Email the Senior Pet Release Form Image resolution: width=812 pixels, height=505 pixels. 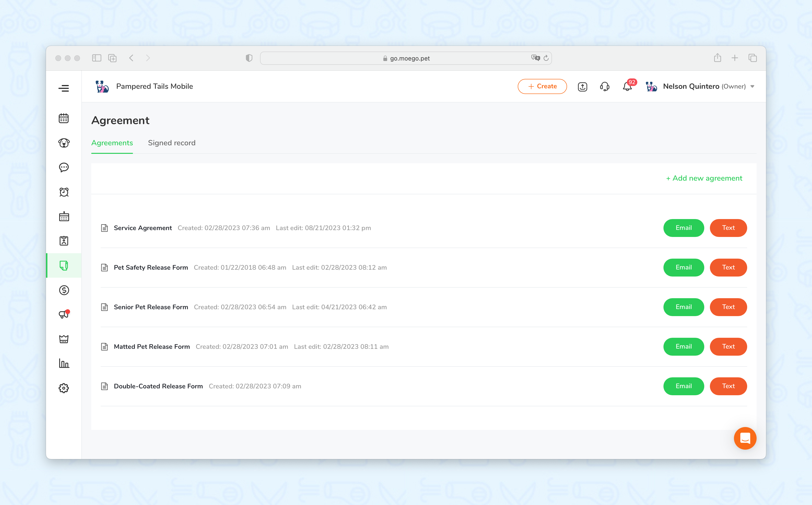click(684, 307)
